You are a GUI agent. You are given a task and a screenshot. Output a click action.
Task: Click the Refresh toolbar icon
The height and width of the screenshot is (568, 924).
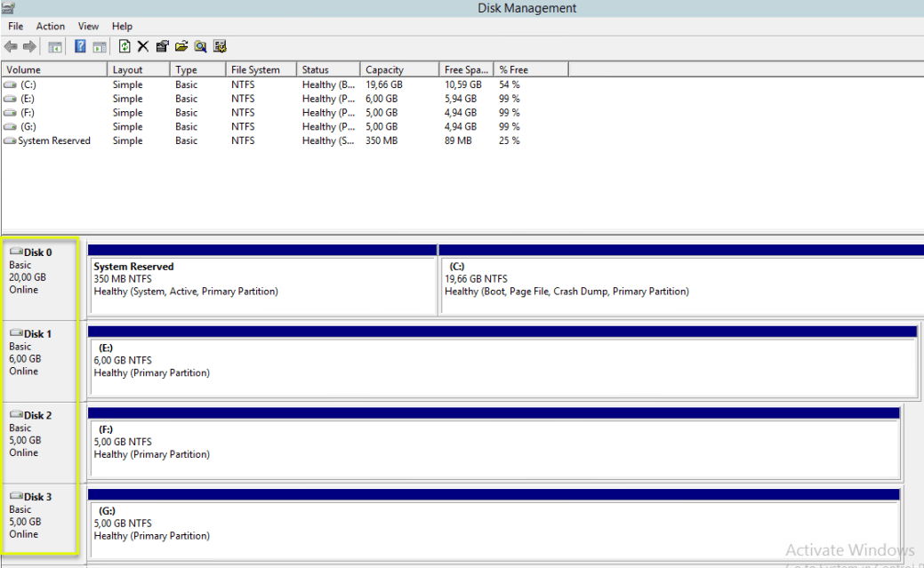tap(125, 46)
